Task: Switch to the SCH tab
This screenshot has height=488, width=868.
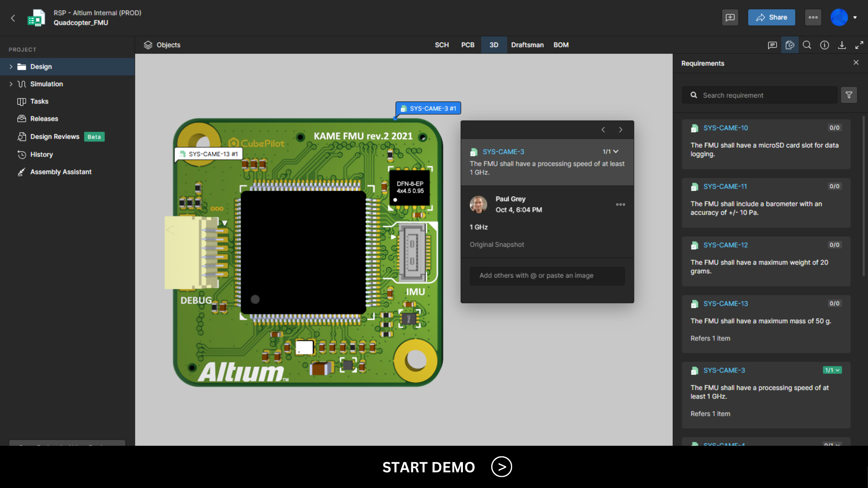Action: [x=441, y=45]
